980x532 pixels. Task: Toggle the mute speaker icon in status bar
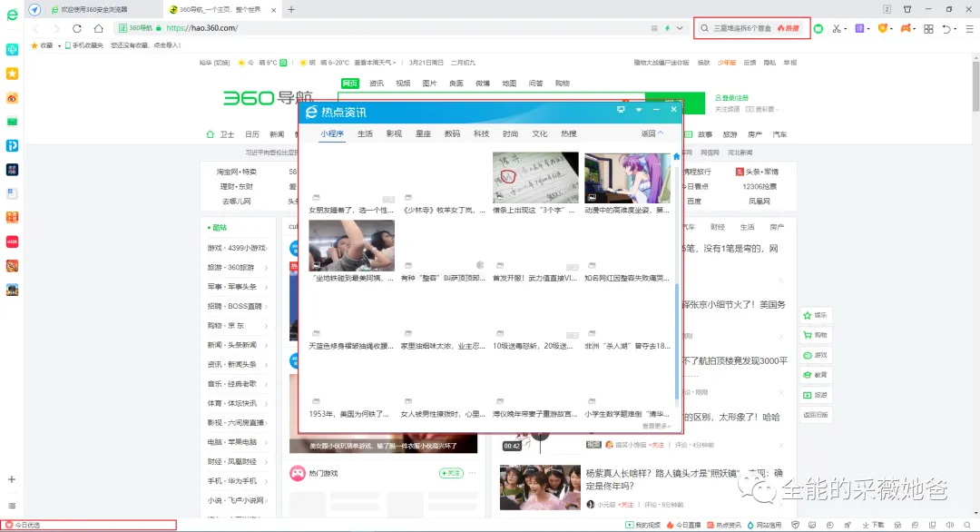pos(948,525)
